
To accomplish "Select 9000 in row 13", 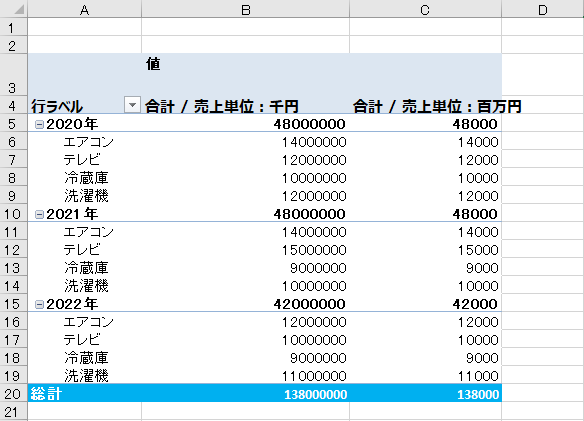I will 425,268.
